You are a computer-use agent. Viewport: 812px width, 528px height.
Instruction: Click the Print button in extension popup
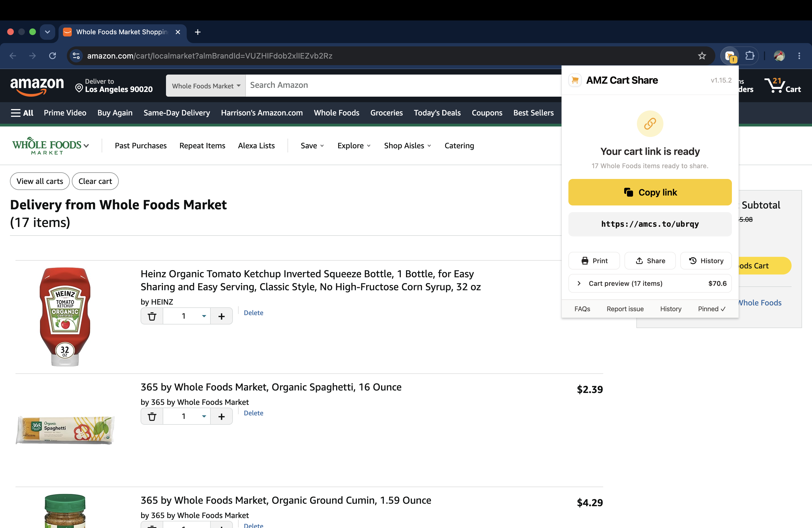pos(594,261)
